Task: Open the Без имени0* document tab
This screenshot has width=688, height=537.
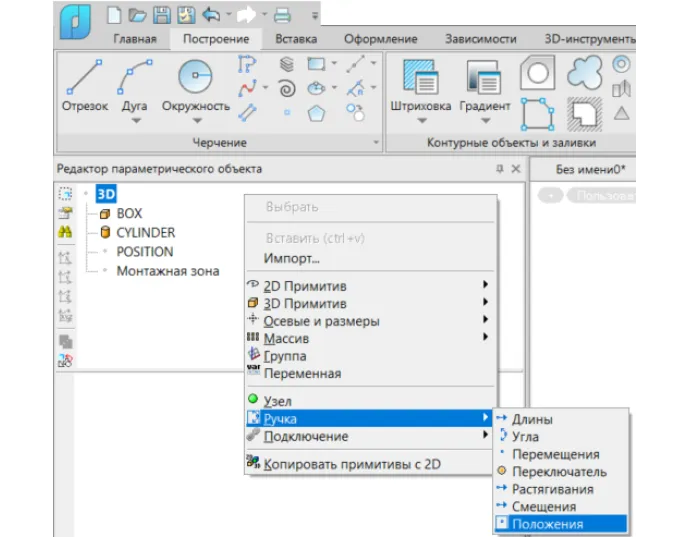Action: click(590, 169)
